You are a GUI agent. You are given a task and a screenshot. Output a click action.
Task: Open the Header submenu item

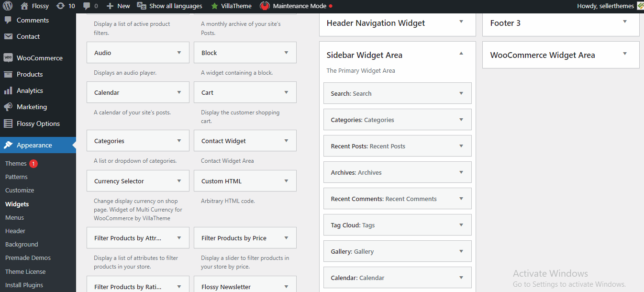tap(15, 231)
